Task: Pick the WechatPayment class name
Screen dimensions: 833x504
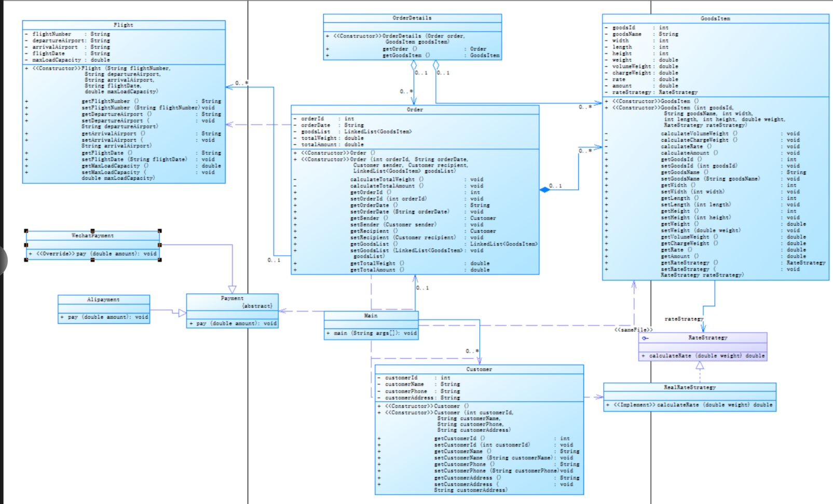Action: click(92, 236)
